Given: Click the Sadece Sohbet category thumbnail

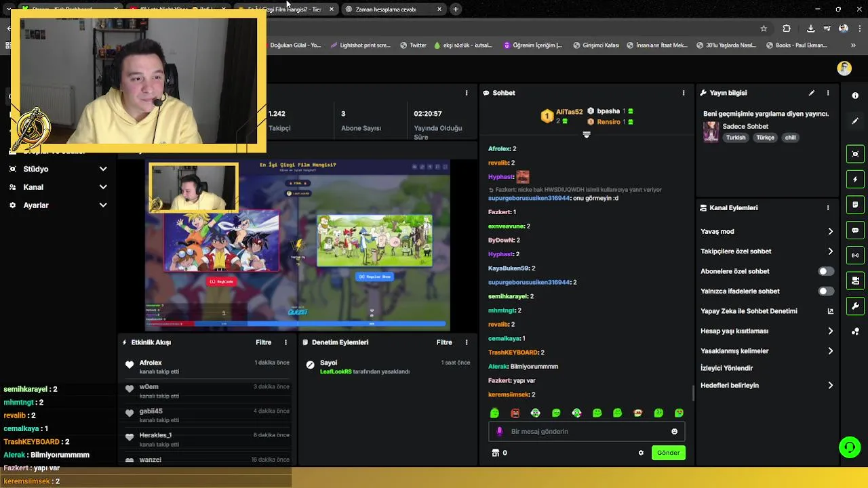Looking at the screenshot, I should tap(711, 131).
